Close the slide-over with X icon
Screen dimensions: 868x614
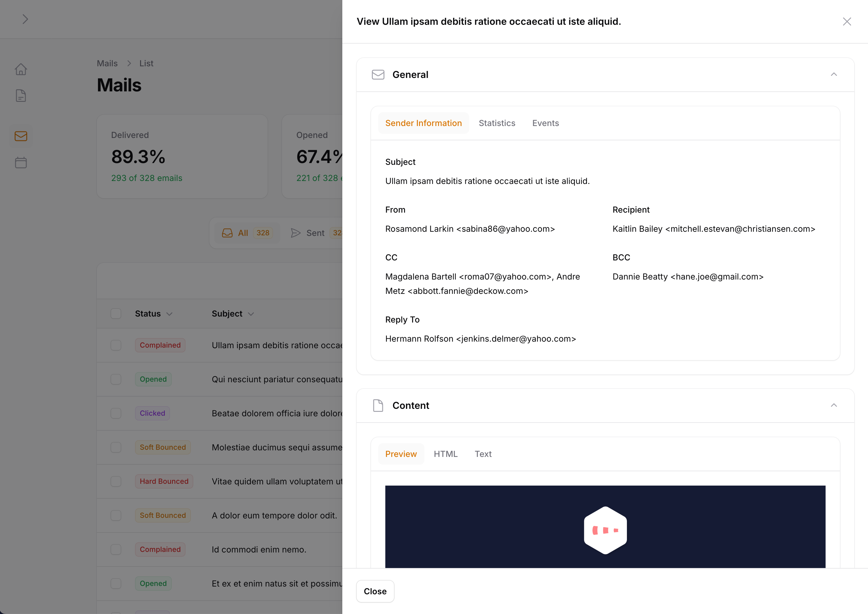click(x=847, y=22)
